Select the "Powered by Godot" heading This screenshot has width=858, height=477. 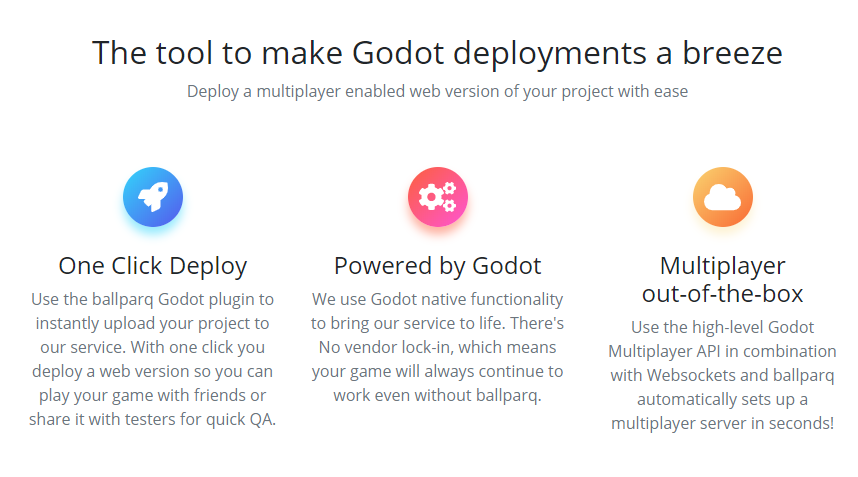(x=438, y=266)
